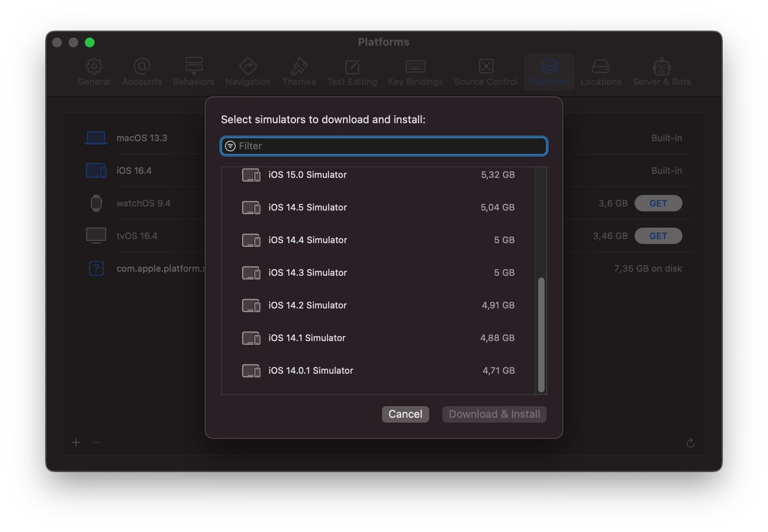Click the Key Bindings toolbar icon
768x532 pixels.
coord(415,70)
